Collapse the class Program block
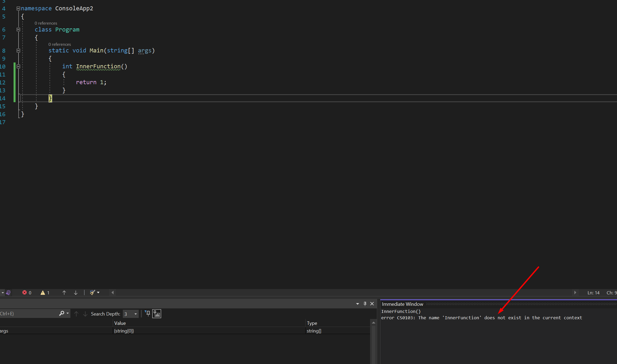617x364 pixels. coord(18,29)
